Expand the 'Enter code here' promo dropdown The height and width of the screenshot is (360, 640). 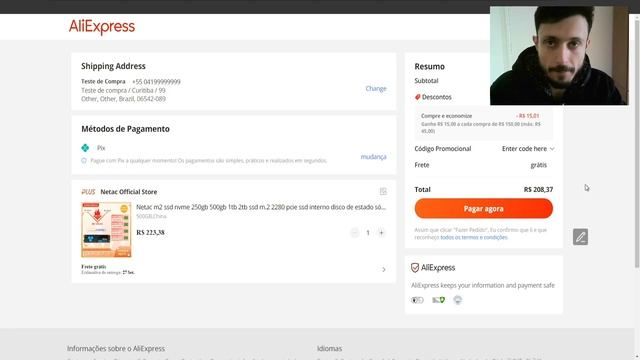coord(528,149)
